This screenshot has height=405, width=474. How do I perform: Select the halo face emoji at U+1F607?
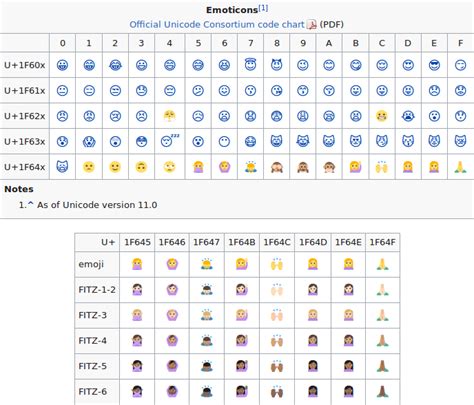pyautogui.click(x=250, y=64)
